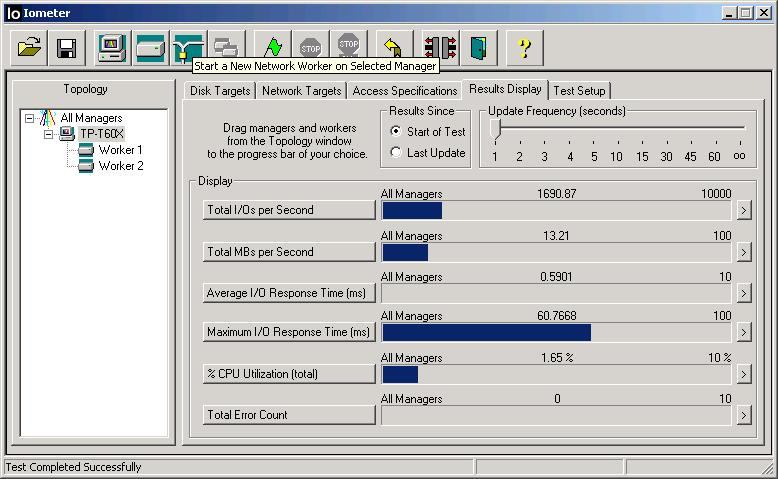Click the disconnect selected worker icon

(x=441, y=48)
